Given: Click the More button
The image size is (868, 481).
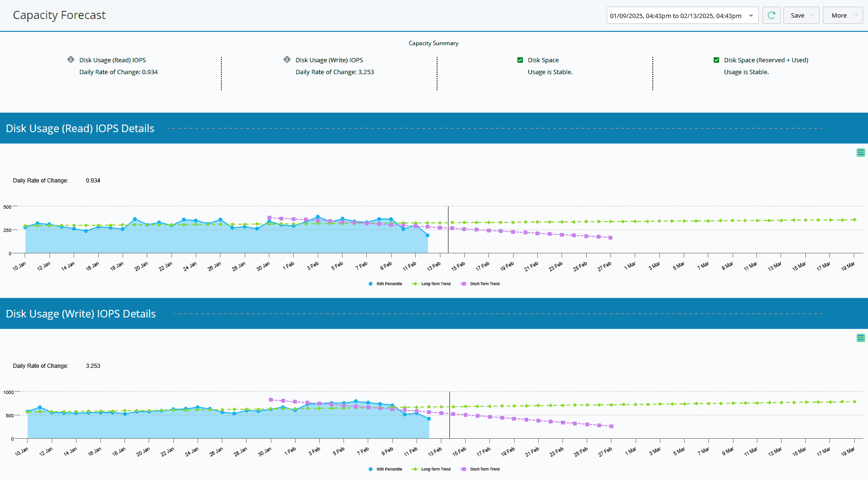Looking at the screenshot, I should point(839,15).
